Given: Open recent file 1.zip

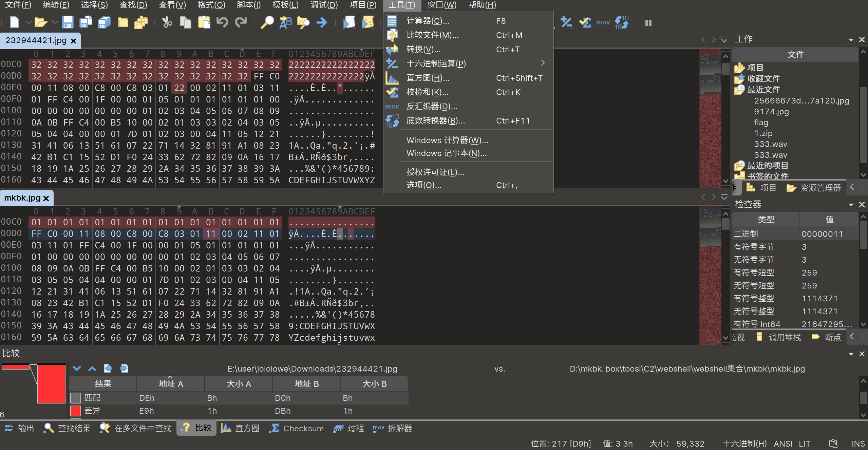Looking at the screenshot, I should (763, 133).
